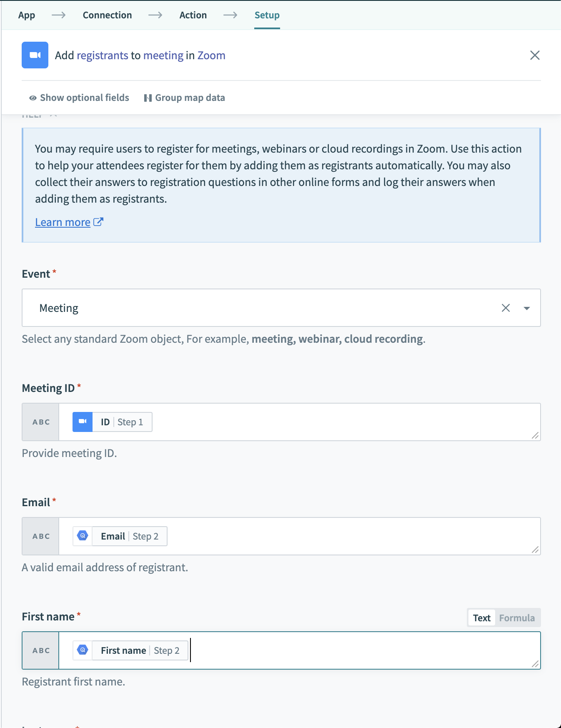Click the ABC data-type icon for Meeting ID
This screenshot has width=561, height=728.
[40, 422]
